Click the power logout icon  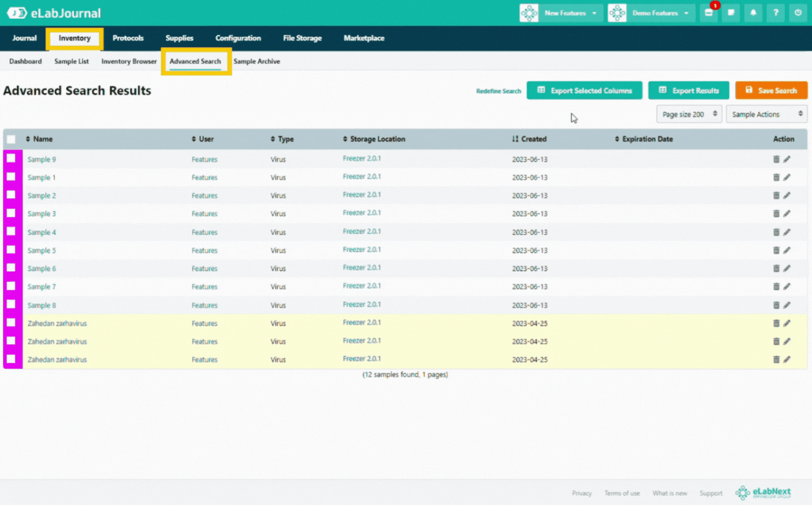click(798, 13)
